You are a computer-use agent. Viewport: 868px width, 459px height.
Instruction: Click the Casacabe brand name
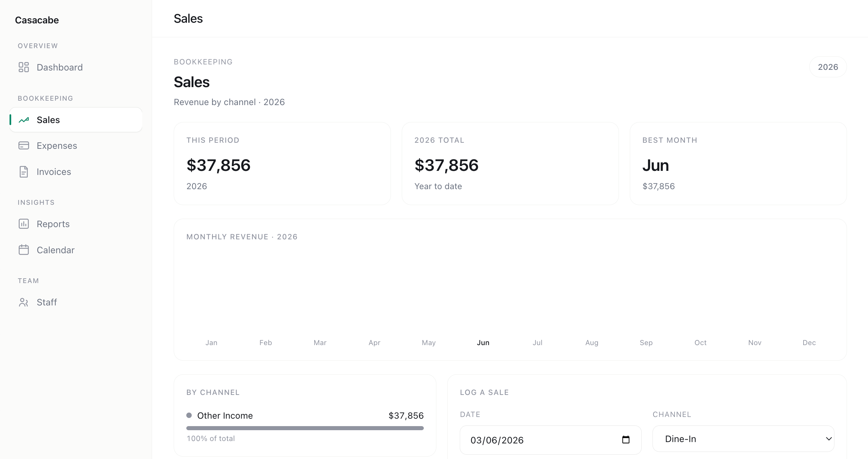(37, 20)
